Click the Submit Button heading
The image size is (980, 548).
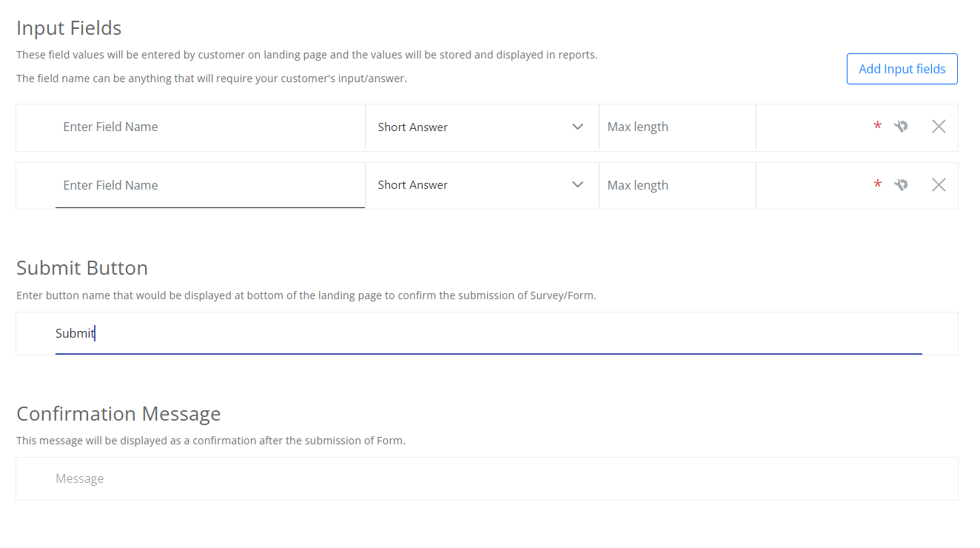pyautogui.click(x=82, y=268)
